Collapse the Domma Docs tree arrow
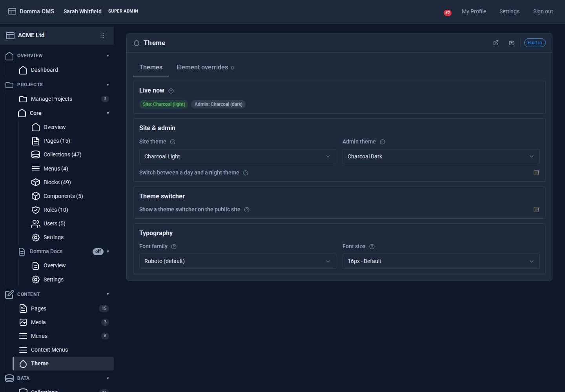The image size is (565, 392). (x=108, y=252)
